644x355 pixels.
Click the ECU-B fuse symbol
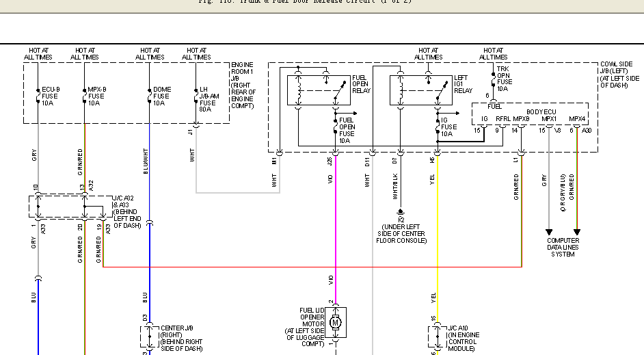[x=38, y=96]
